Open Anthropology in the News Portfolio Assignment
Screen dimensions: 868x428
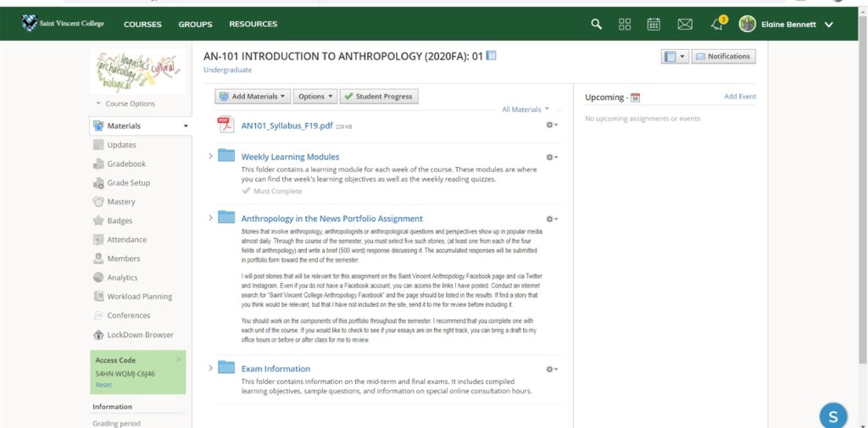pyautogui.click(x=331, y=219)
